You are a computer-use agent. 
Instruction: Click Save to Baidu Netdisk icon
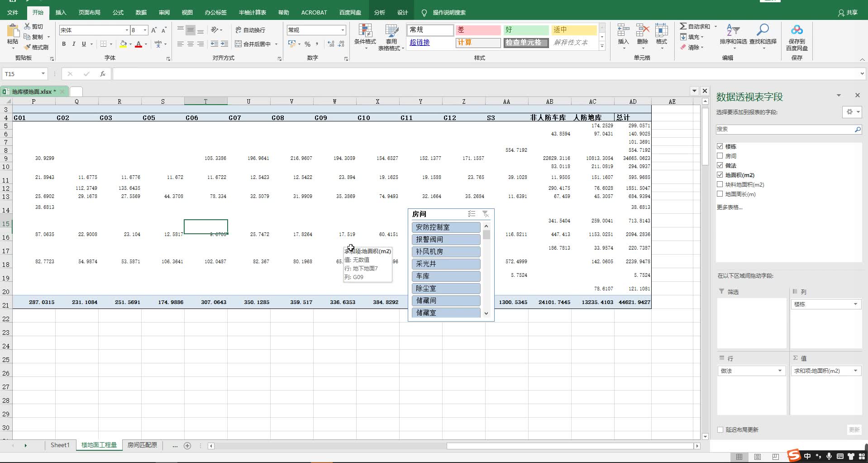coord(797,30)
